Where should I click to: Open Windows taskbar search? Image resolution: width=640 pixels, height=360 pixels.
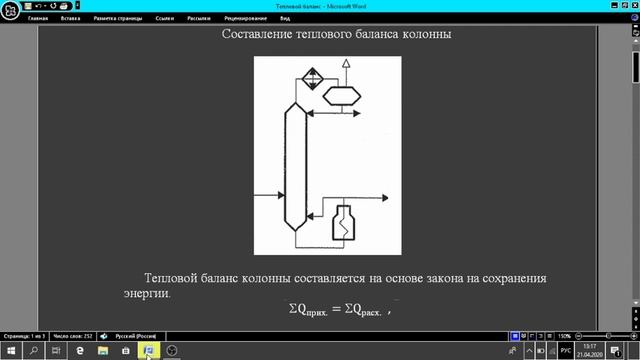pyautogui.click(x=34, y=351)
